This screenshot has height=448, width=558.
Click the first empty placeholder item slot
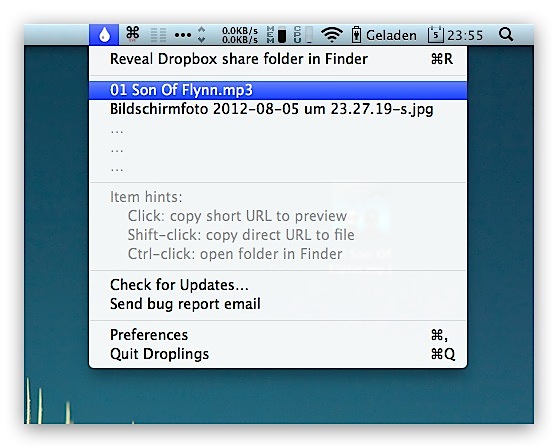coord(278,131)
